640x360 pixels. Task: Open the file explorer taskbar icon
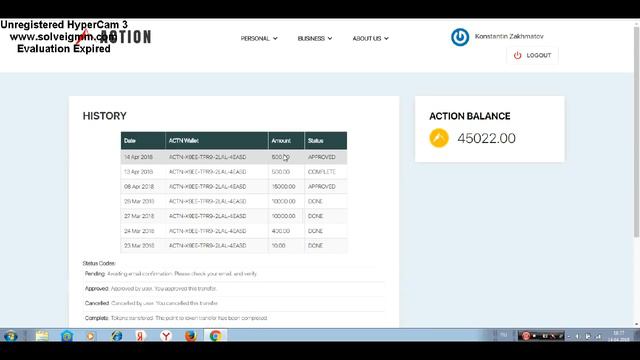point(42,336)
